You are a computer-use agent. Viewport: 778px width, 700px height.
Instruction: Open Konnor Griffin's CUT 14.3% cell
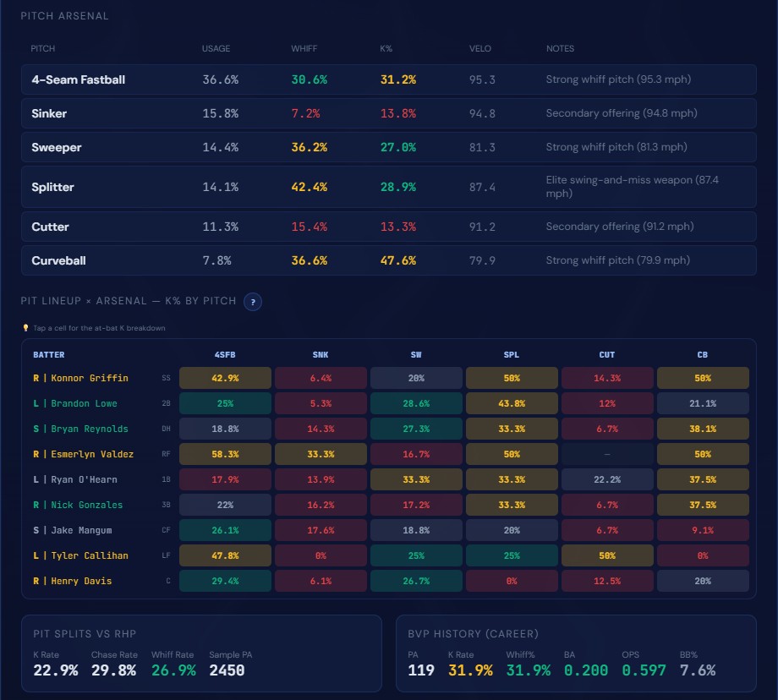pyautogui.click(x=607, y=378)
